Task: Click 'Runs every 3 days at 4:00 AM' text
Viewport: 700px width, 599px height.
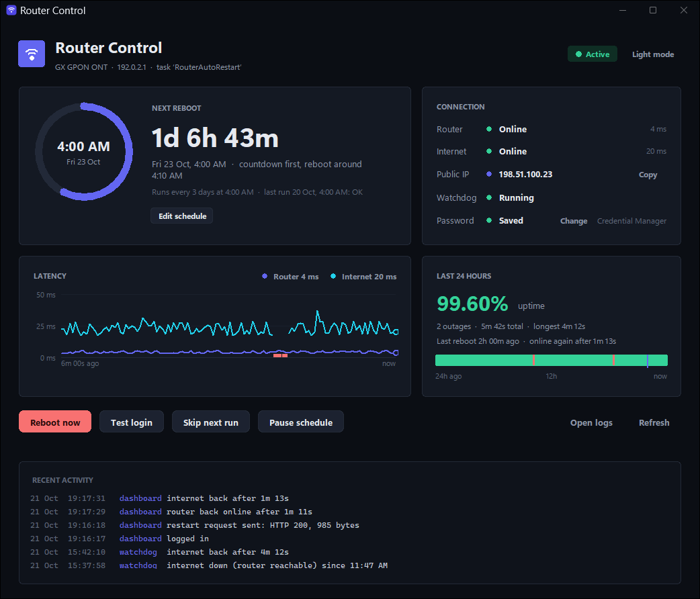Action: tap(203, 192)
